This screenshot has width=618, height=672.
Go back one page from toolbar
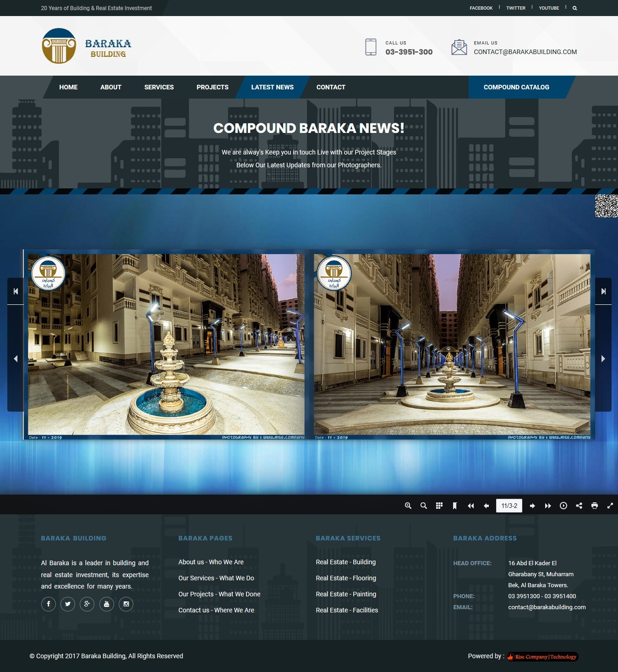[x=486, y=506]
